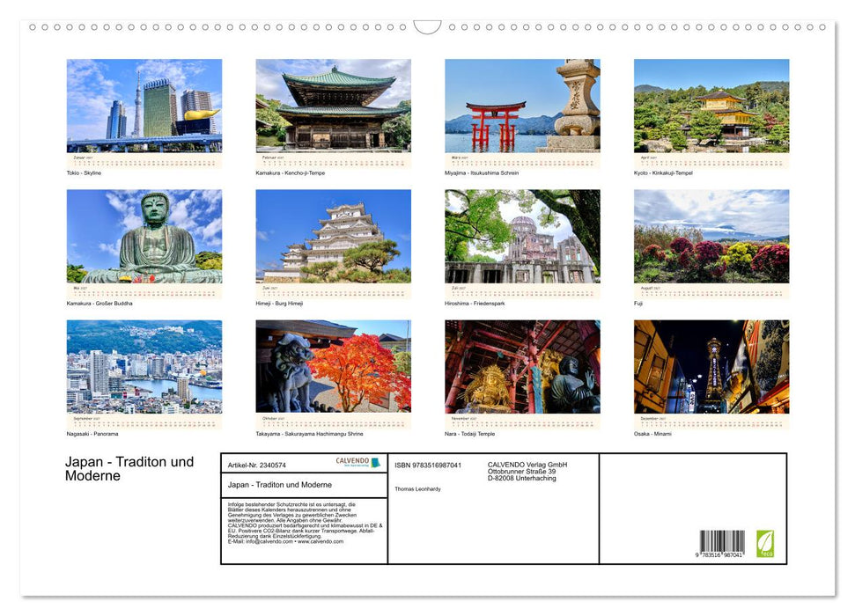Click the 'Miyajima - Itsukushima Schrein' caption
The width and height of the screenshot is (855, 616).
point(482,172)
